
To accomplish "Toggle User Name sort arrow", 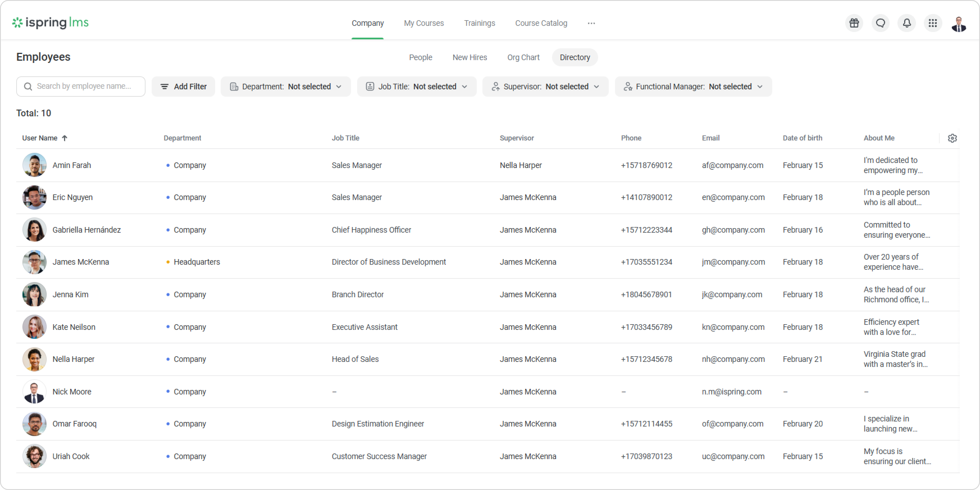I will point(65,138).
